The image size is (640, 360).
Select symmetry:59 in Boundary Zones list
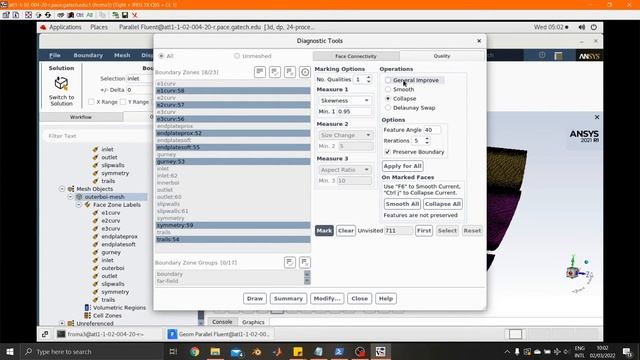pyautogui.click(x=233, y=225)
